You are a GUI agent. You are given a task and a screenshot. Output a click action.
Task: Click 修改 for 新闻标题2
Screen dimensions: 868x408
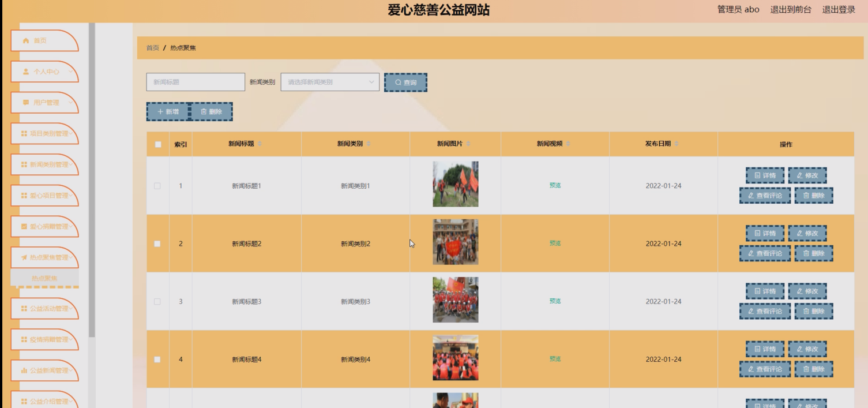(807, 233)
